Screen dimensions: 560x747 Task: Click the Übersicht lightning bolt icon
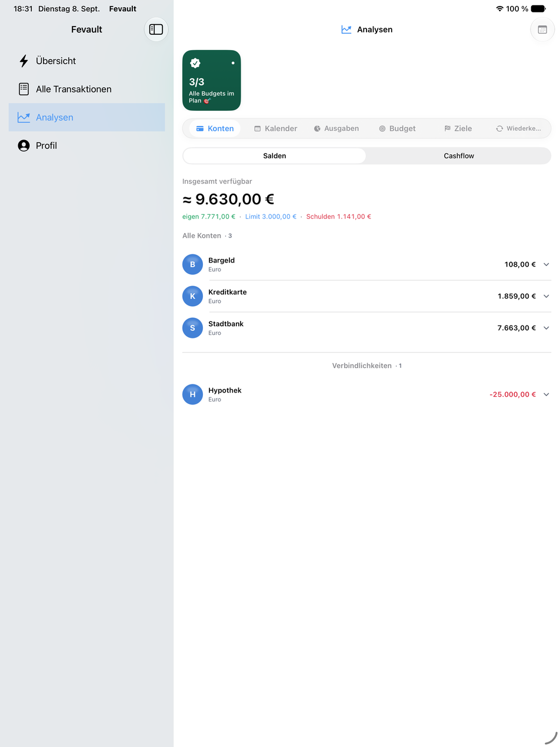click(x=24, y=61)
